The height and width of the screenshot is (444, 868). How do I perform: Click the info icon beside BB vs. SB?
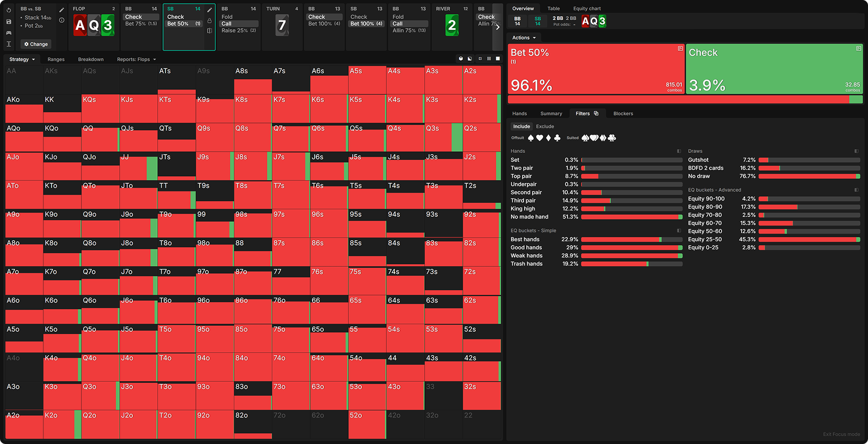[62, 20]
